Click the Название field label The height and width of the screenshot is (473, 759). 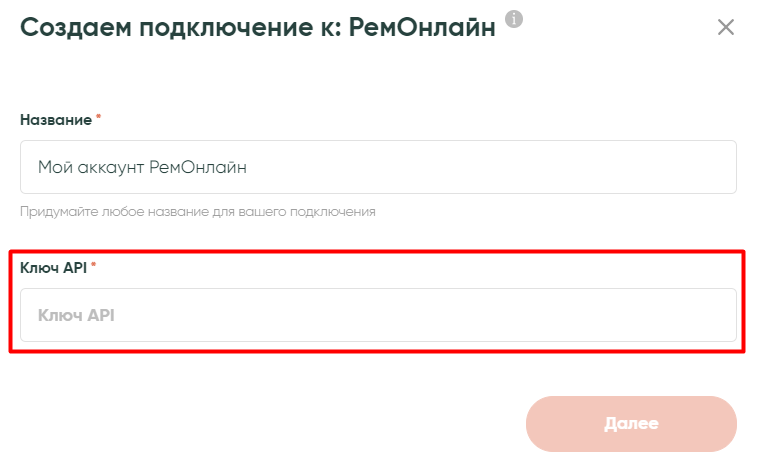[56, 120]
